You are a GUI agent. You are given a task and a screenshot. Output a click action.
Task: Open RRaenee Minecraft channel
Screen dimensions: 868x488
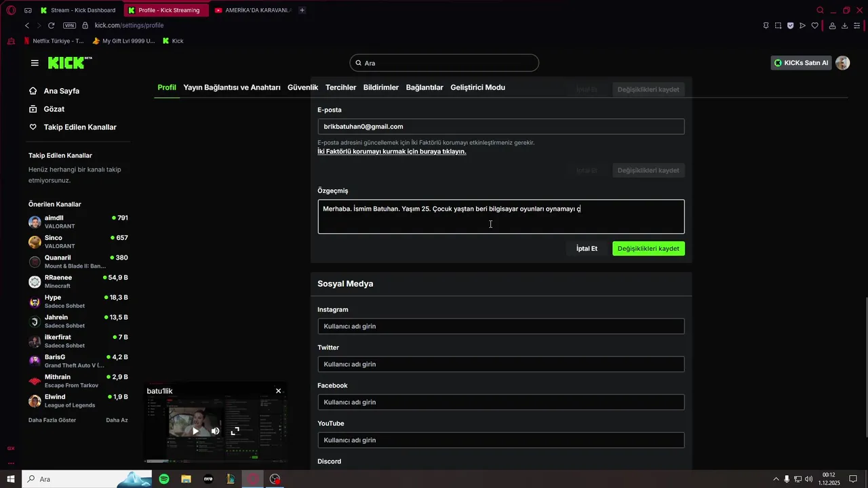click(x=78, y=281)
